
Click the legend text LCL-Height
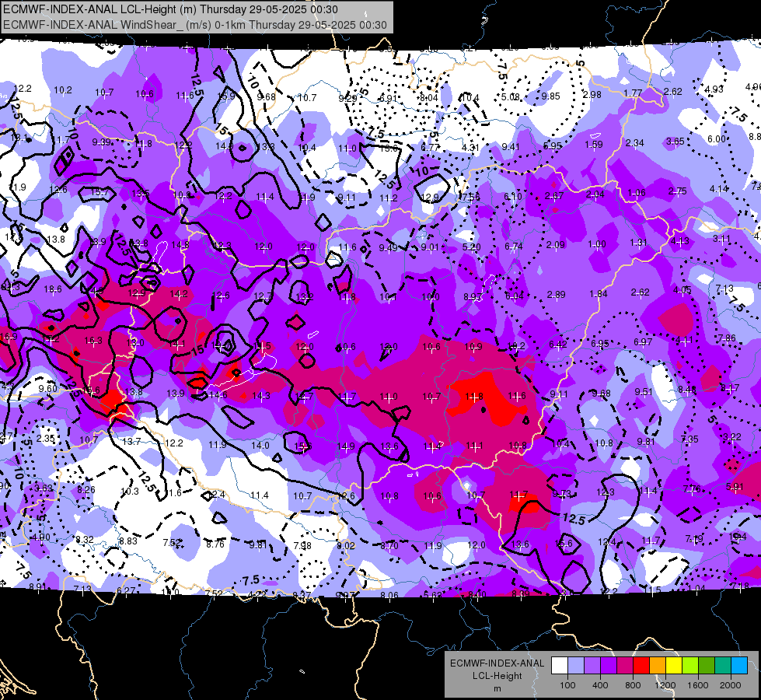497,676
